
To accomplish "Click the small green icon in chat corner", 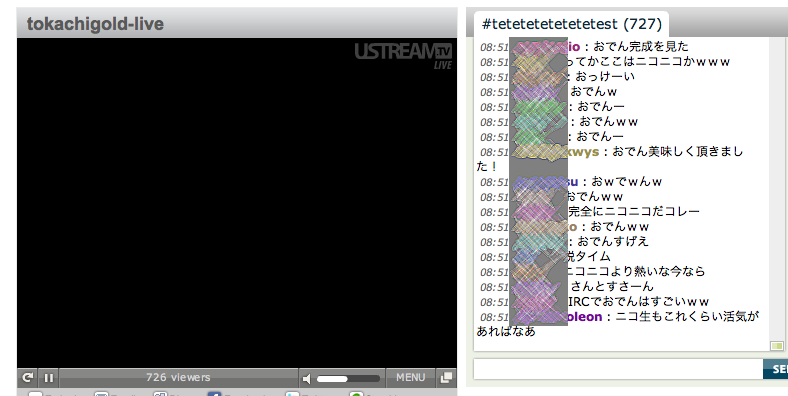I will tap(777, 346).
